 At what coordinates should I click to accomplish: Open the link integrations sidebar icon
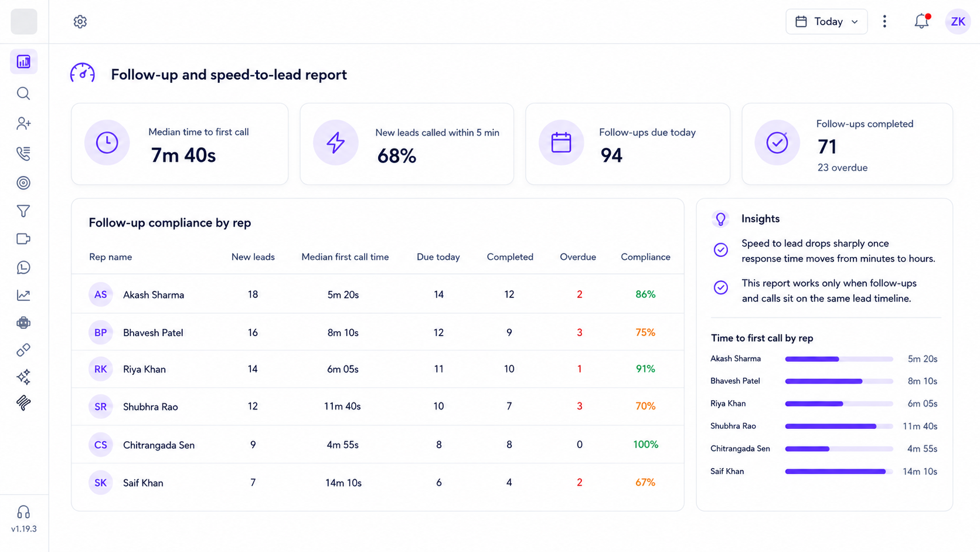click(23, 350)
